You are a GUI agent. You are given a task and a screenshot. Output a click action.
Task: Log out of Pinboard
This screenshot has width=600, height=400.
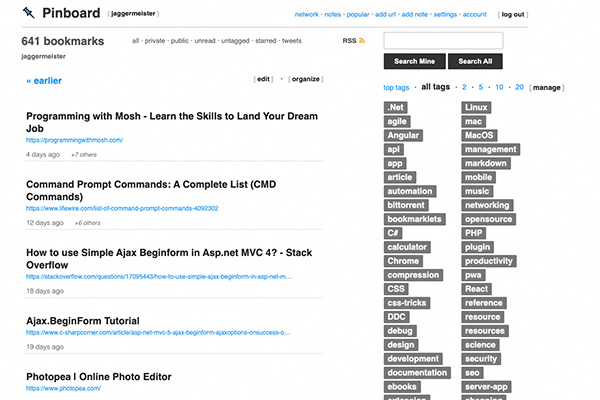click(513, 15)
